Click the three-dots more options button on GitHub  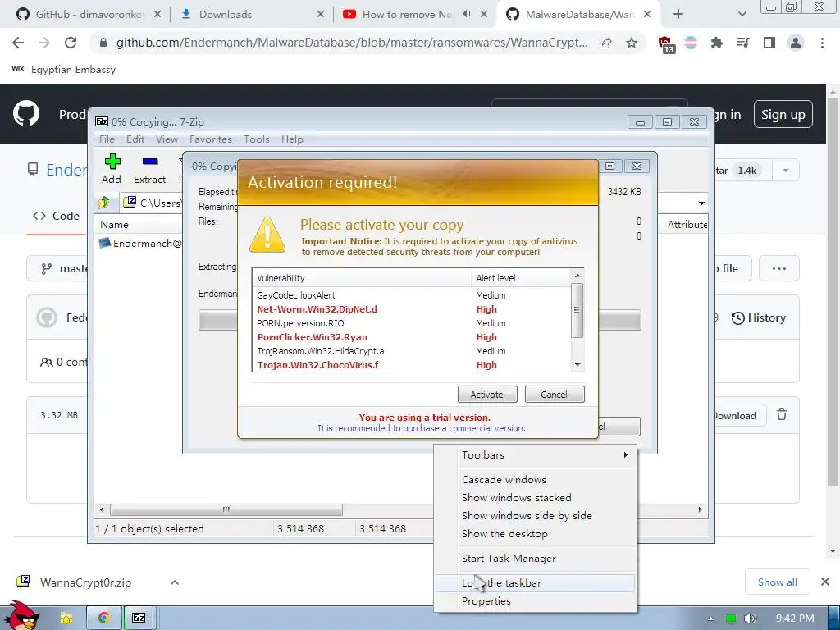click(x=779, y=268)
